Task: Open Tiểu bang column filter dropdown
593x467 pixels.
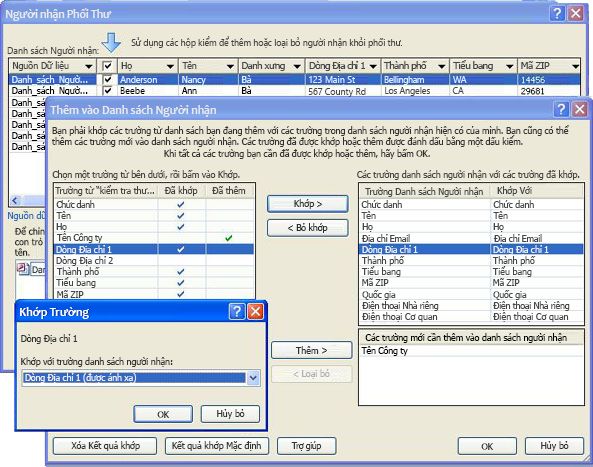Action: tap(509, 67)
